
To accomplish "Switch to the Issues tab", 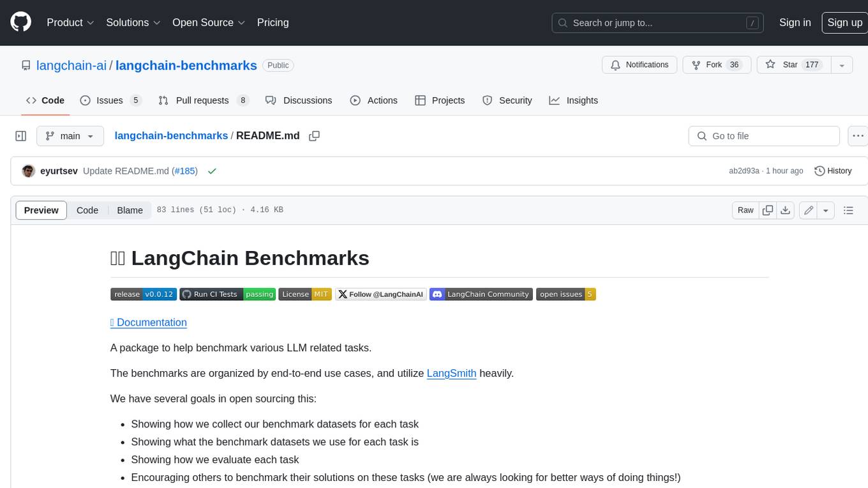I will [x=110, y=100].
